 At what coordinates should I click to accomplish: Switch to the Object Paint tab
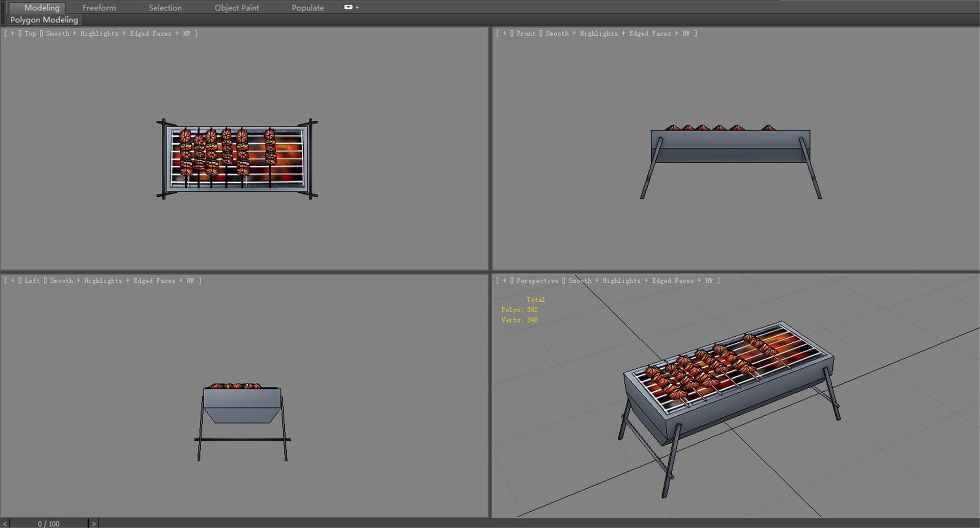236,8
